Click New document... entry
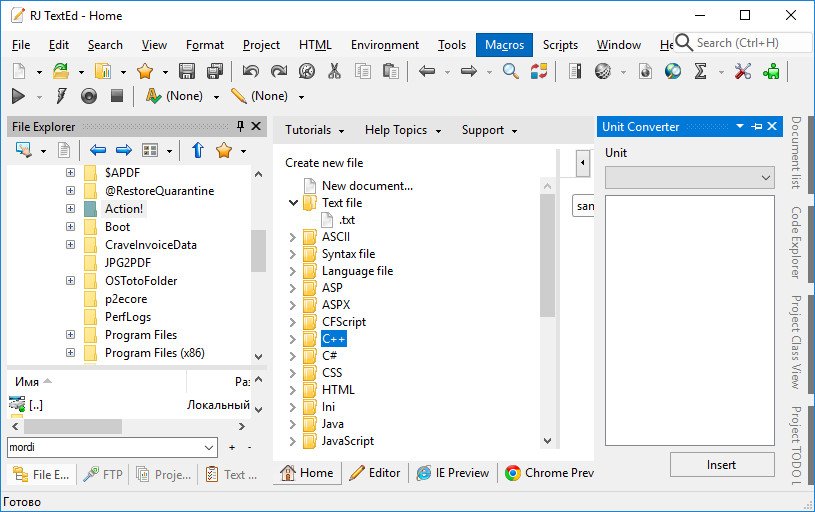The height and width of the screenshot is (512, 815). pos(367,186)
